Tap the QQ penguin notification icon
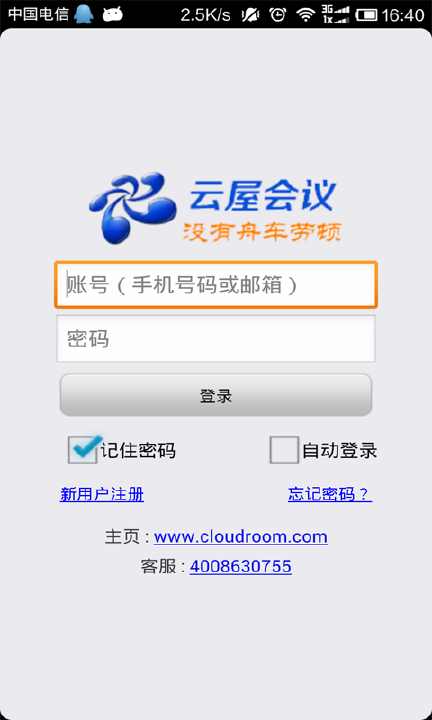Image resolution: width=432 pixels, height=720 pixels. pos(84,14)
